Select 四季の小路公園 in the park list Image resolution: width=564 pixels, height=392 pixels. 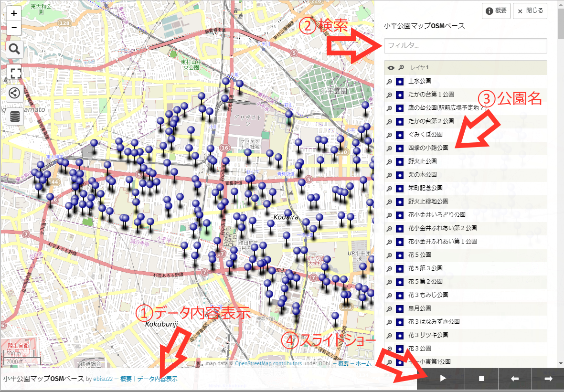428,148
